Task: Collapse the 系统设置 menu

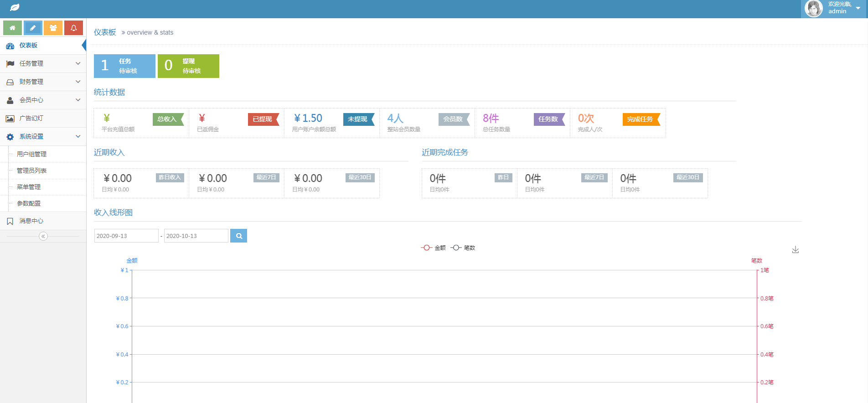Action: [x=43, y=136]
